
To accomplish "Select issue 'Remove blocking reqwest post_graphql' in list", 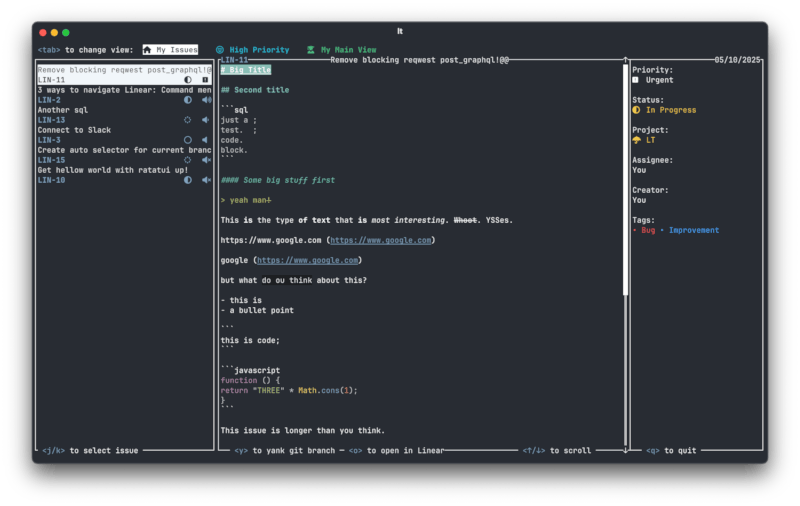I will pyautogui.click(x=124, y=75).
